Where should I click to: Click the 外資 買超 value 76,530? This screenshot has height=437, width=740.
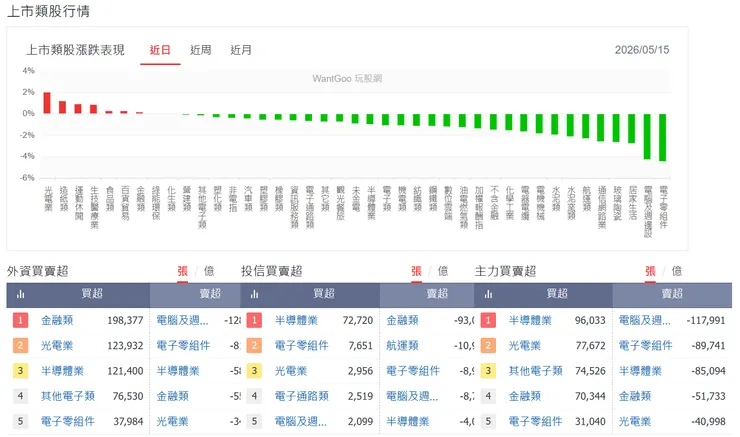[x=128, y=396]
